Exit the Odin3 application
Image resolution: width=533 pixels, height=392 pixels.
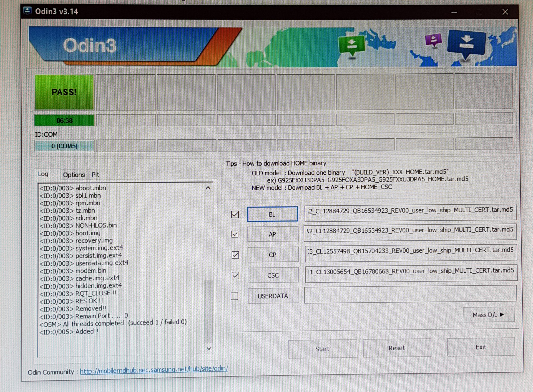point(481,347)
